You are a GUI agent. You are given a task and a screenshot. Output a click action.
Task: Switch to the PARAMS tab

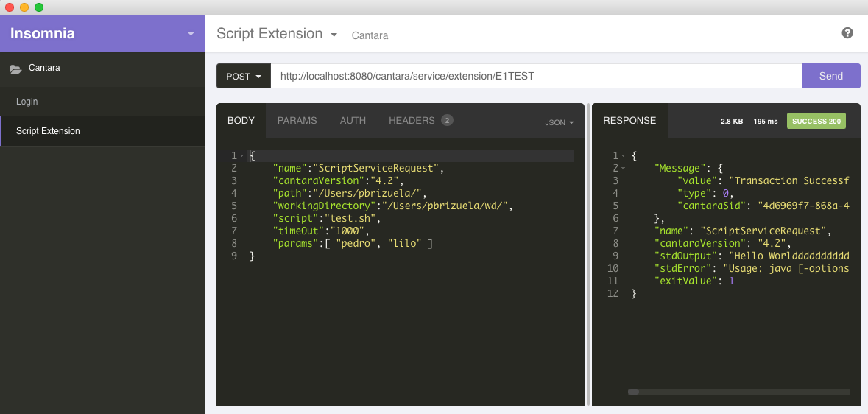(297, 121)
